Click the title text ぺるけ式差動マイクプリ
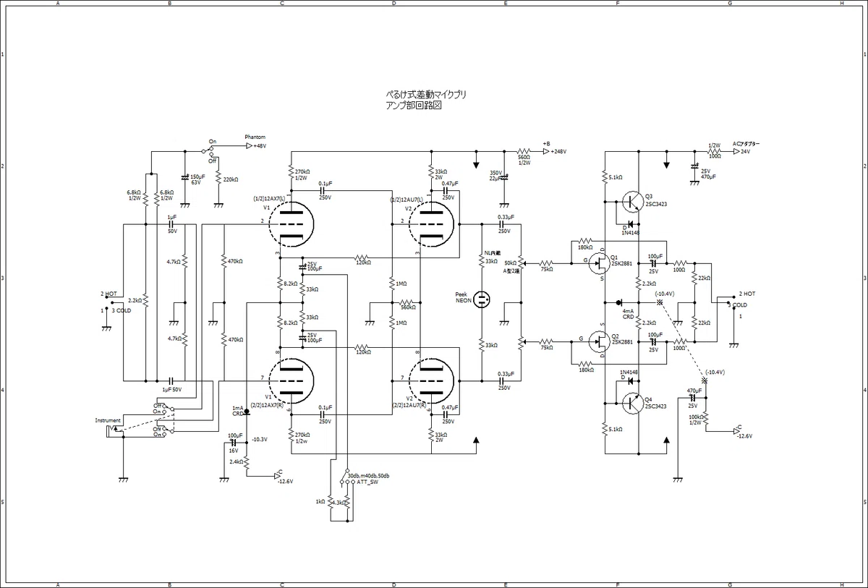Viewport: 868px width, 588px height. pyautogui.click(x=427, y=95)
